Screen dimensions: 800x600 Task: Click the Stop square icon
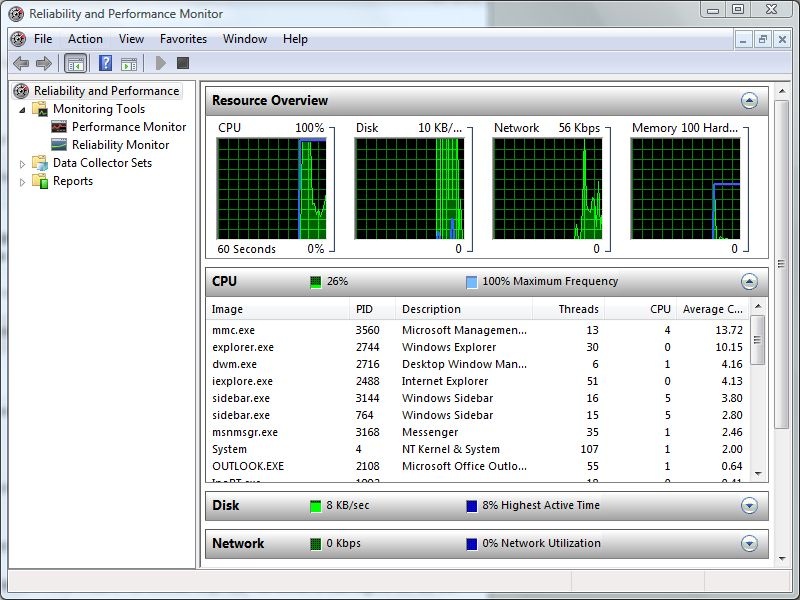coord(183,63)
